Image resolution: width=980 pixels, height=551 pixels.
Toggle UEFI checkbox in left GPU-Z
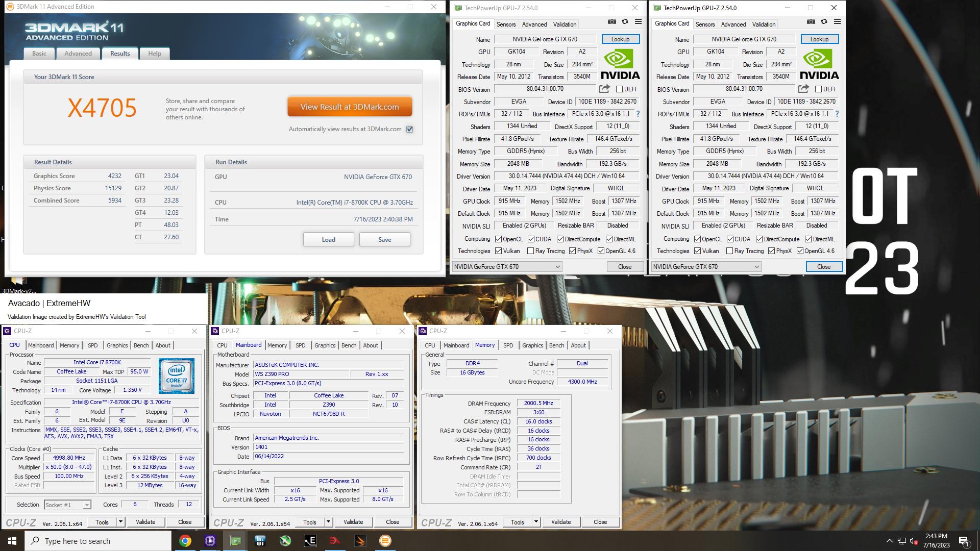tap(619, 89)
